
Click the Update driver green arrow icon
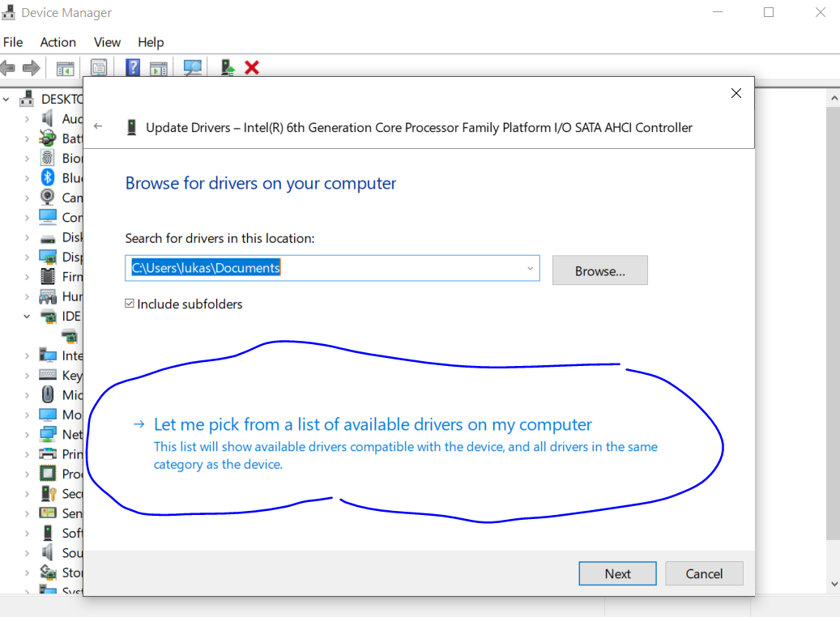coord(228,67)
